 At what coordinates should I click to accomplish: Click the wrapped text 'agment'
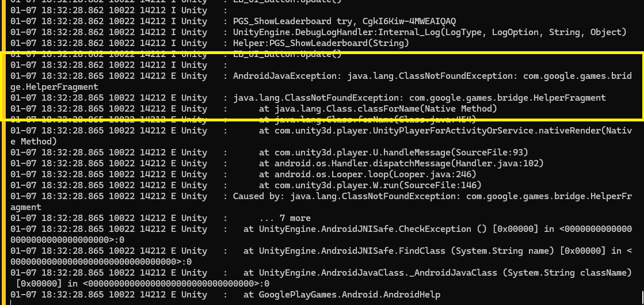26,207
